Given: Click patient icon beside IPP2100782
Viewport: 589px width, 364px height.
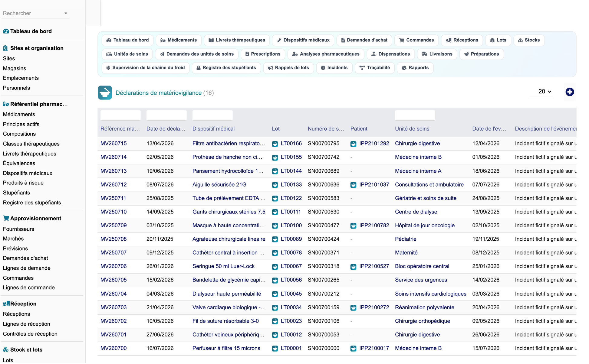Looking at the screenshot, I should pyautogui.click(x=353, y=226).
